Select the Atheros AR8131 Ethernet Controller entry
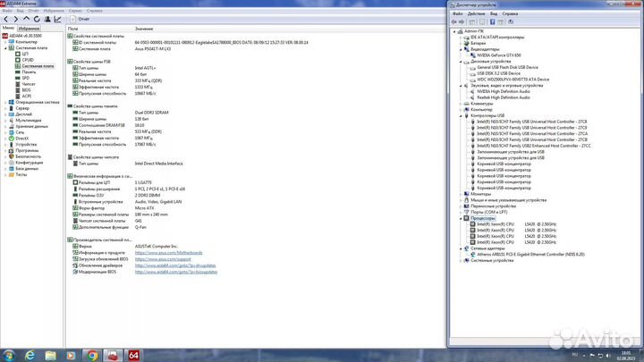The image size is (644, 362). 530,255
